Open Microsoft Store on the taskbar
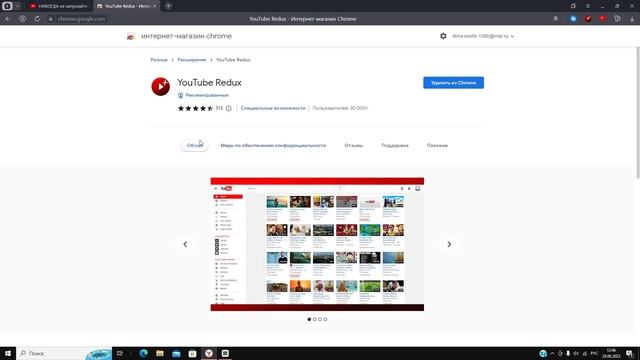Screen dimensions: 640x360 [x=192, y=353]
